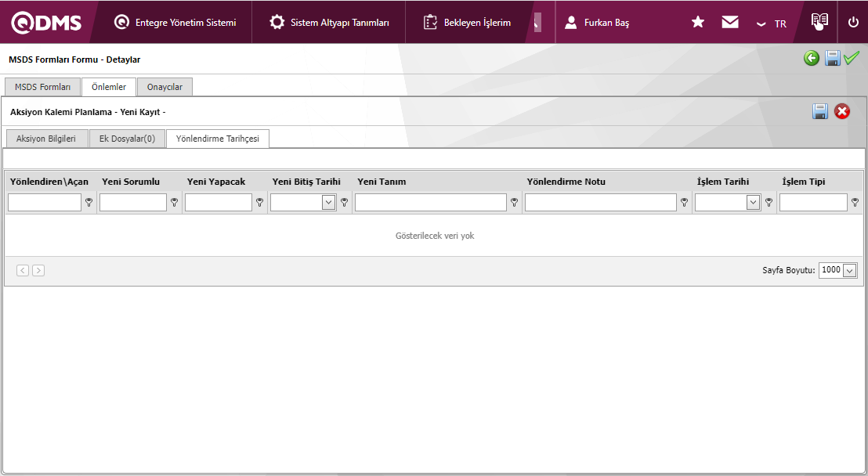Open the Sayfa Boyutu dropdown
The height and width of the screenshot is (476, 868).
pyautogui.click(x=849, y=271)
